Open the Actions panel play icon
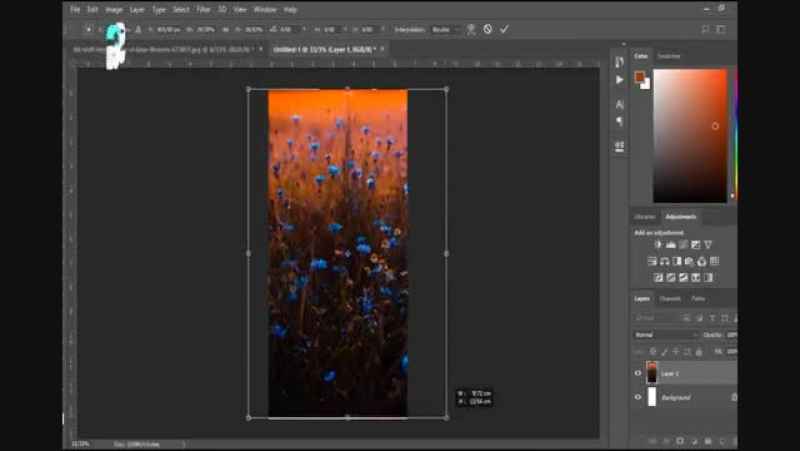 click(620, 80)
